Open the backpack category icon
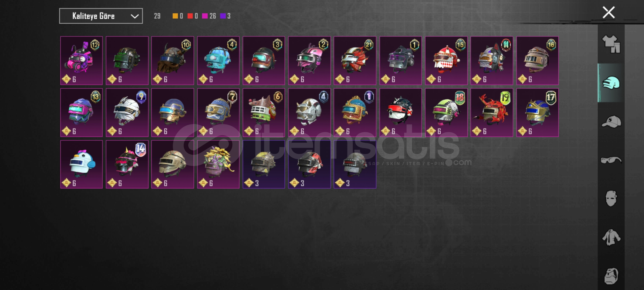This screenshot has height=290, width=644. coord(611,276)
